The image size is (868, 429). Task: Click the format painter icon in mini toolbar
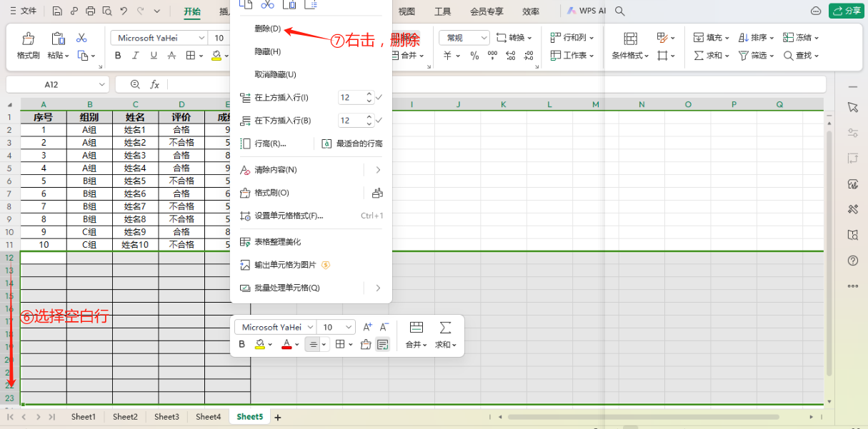[x=366, y=344]
